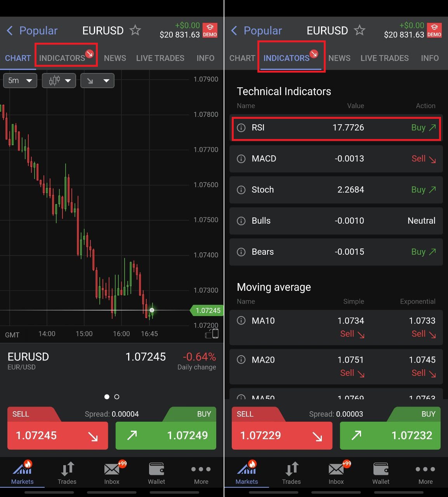Toggle the favorite star on the Indicators screen

click(360, 30)
